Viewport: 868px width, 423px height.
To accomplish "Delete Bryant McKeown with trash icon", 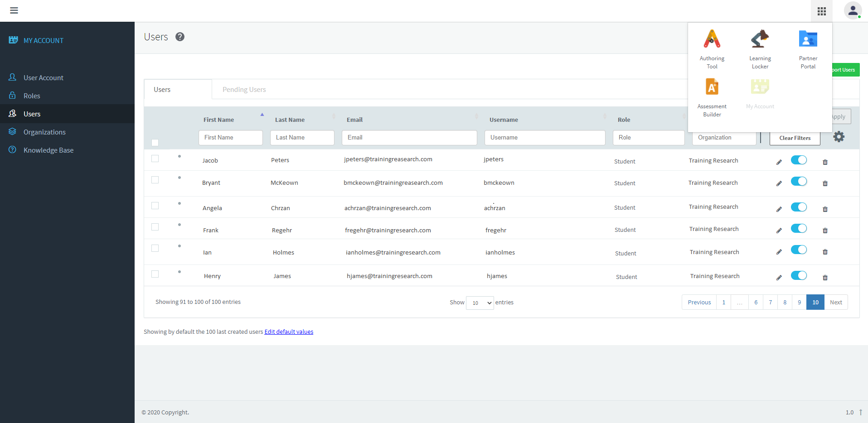I will coord(825,183).
